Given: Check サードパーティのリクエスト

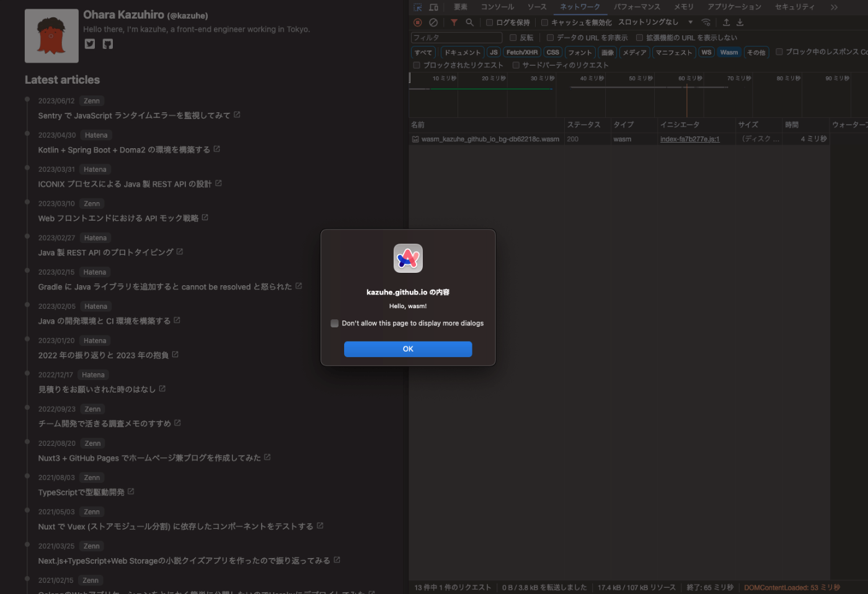Looking at the screenshot, I should pyautogui.click(x=515, y=65).
